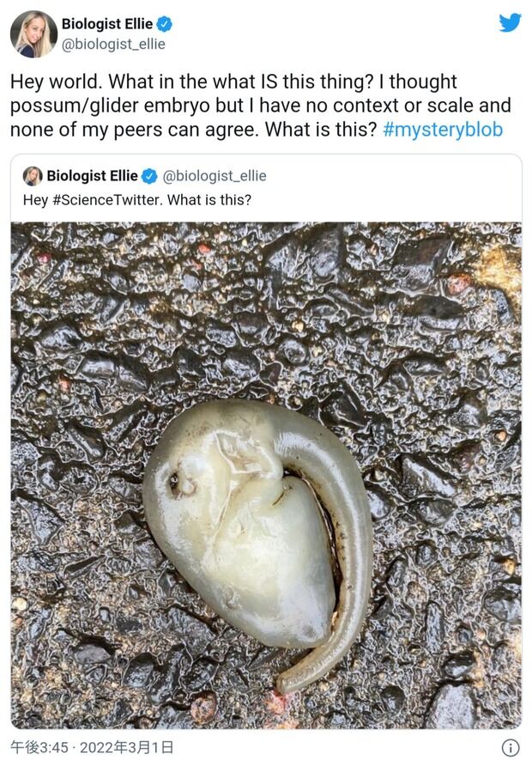Click the phrase 'Hey world' in the tweet

point(48,82)
